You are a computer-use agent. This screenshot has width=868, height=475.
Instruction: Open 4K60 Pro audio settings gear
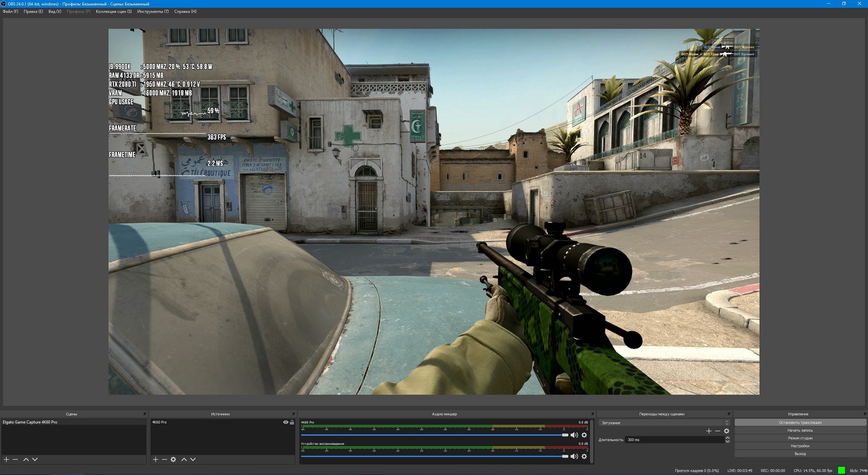[x=584, y=435]
